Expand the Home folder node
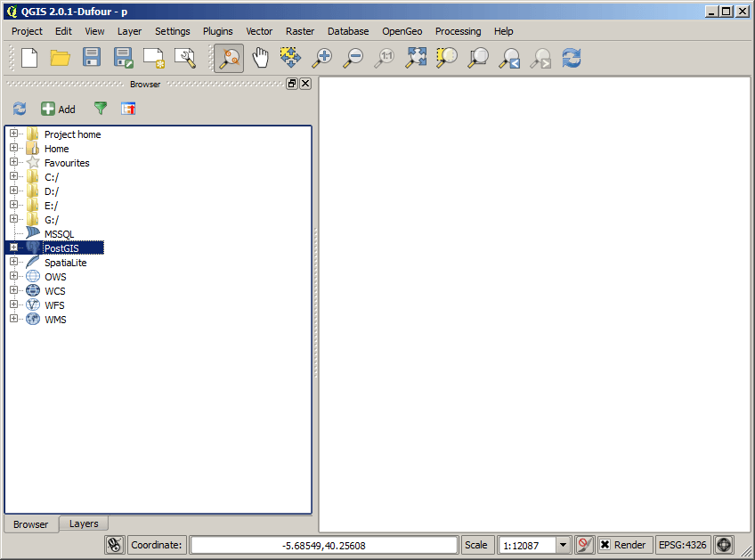The height and width of the screenshot is (560, 755). 13,148
